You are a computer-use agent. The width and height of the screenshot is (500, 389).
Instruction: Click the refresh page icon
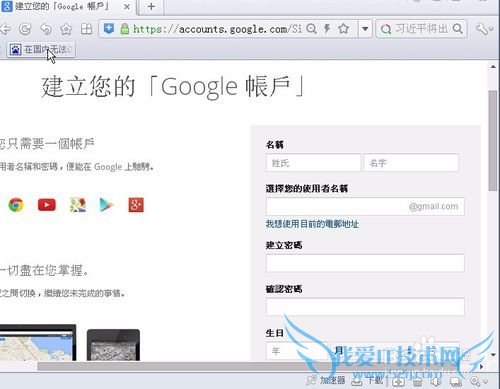pyautogui.click(x=25, y=29)
